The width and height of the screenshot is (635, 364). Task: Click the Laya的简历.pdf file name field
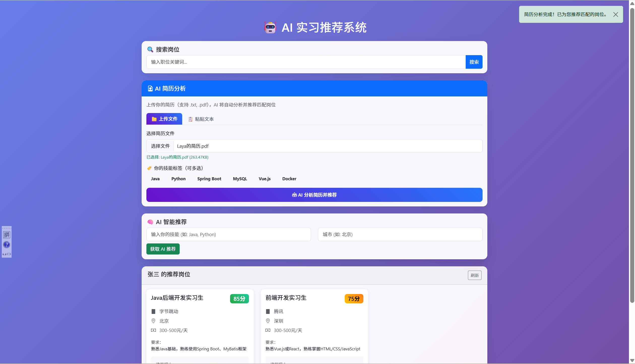328,146
